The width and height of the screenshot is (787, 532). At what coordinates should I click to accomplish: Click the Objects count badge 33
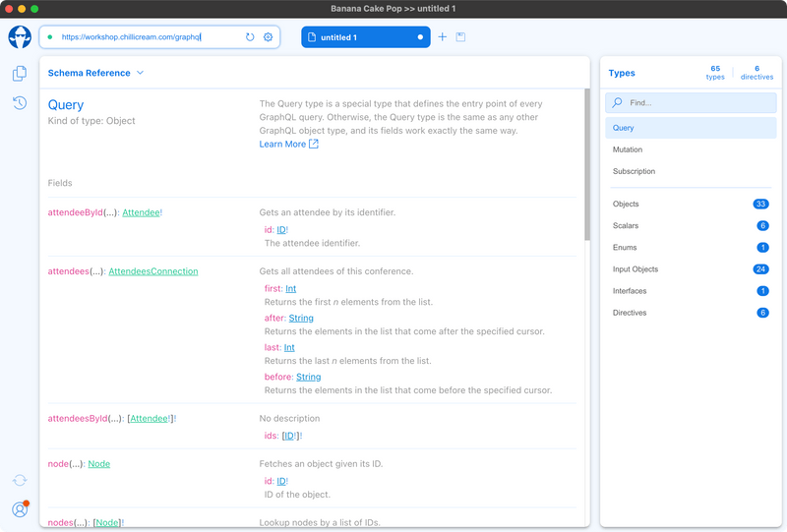pos(760,204)
